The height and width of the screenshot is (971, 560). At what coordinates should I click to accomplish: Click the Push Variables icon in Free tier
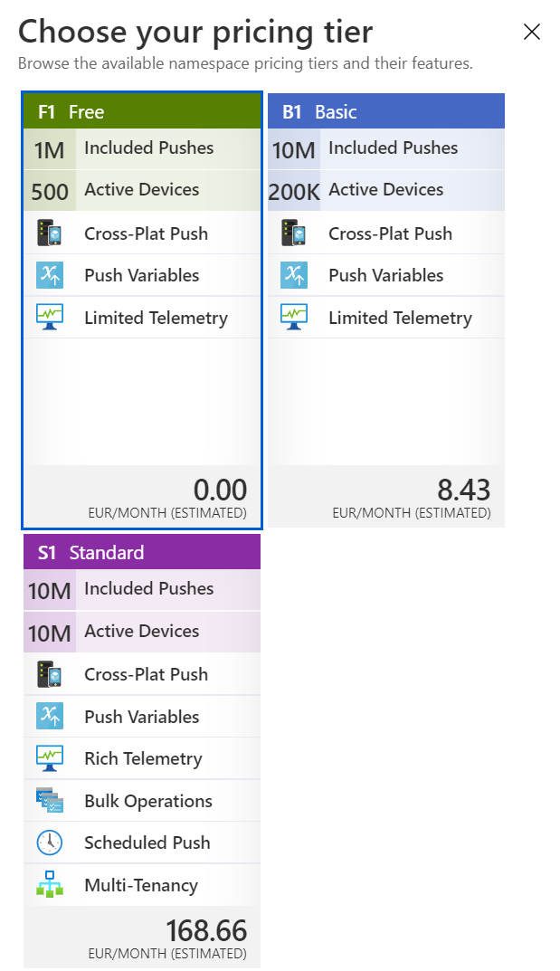point(50,276)
